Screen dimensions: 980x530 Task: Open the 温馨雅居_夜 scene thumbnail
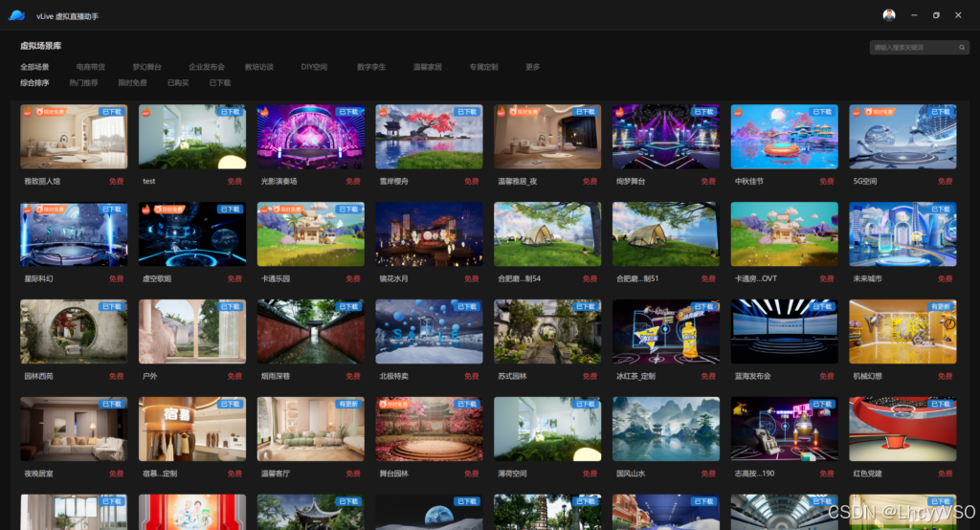(x=547, y=137)
